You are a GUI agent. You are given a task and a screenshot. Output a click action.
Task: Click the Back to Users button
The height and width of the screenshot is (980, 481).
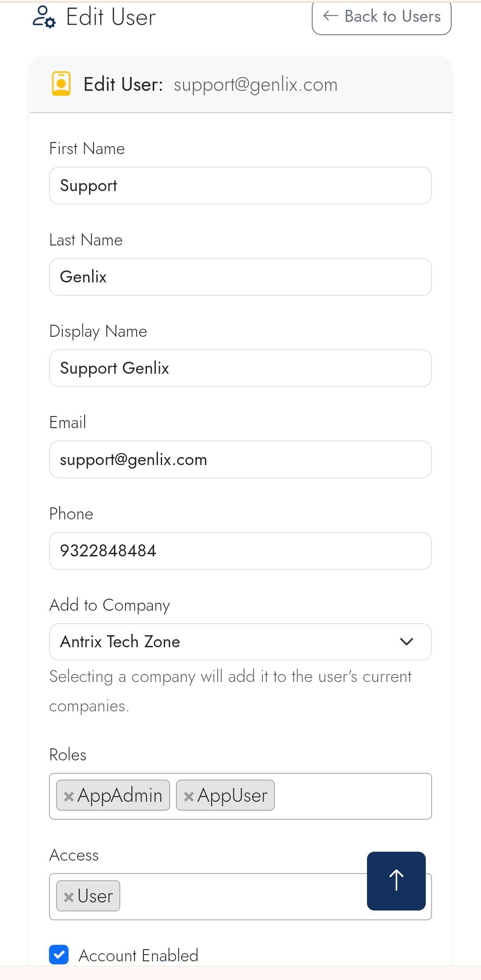coord(382,17)
